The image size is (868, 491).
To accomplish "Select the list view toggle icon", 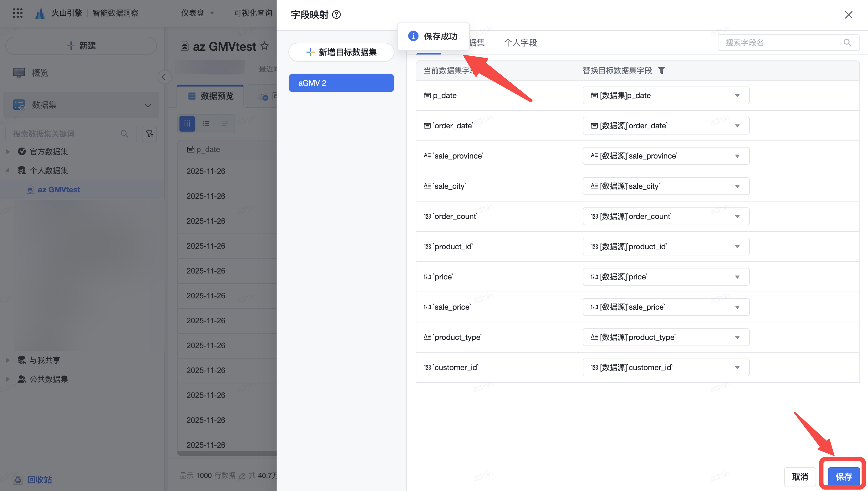I will coord(206,124).
